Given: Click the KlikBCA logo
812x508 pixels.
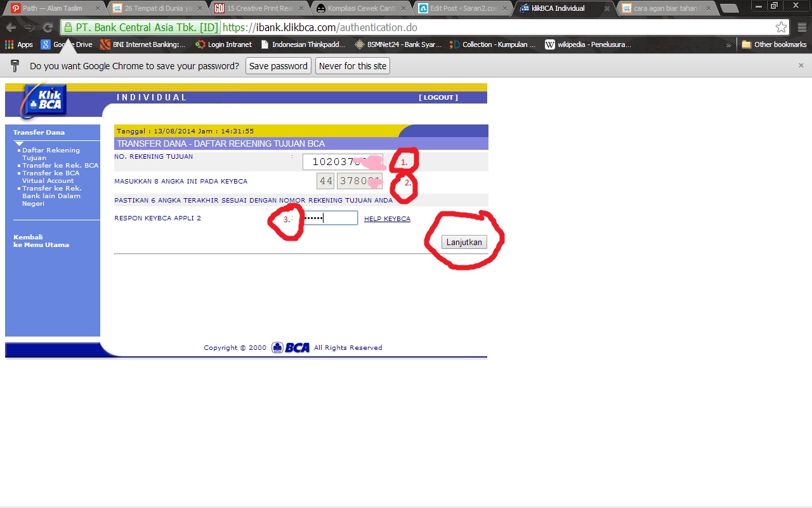Looking at the screenshot, I should [x=44, y=100].
